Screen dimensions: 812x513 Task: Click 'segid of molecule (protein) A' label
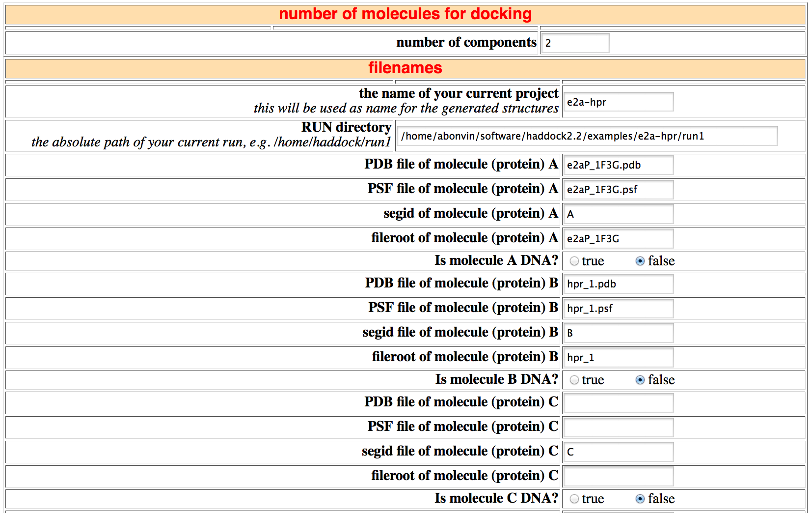click(471, 213)
